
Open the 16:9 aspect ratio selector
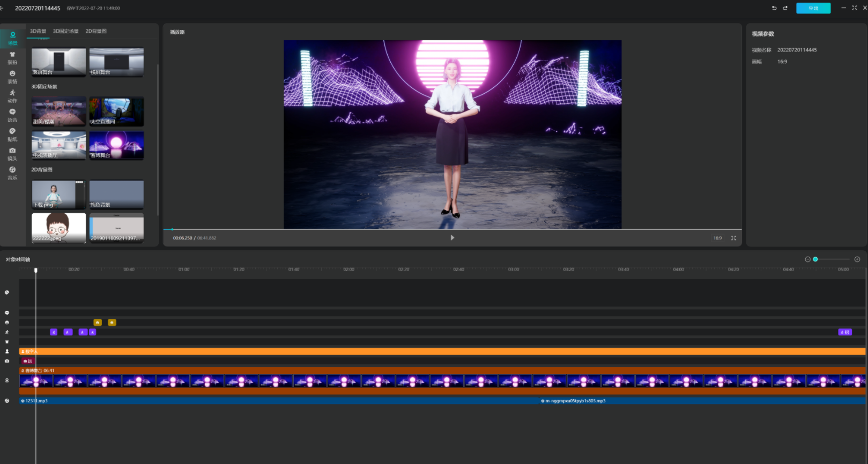pos(717,238)
